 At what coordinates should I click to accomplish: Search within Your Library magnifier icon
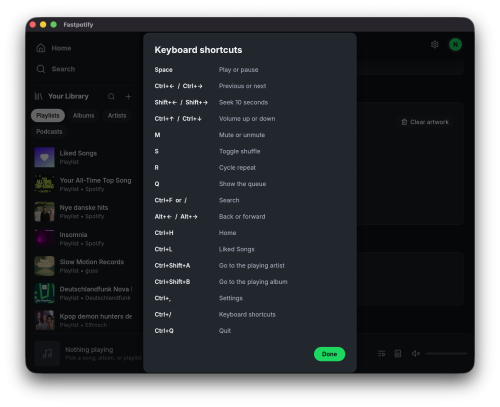[111, 96]
